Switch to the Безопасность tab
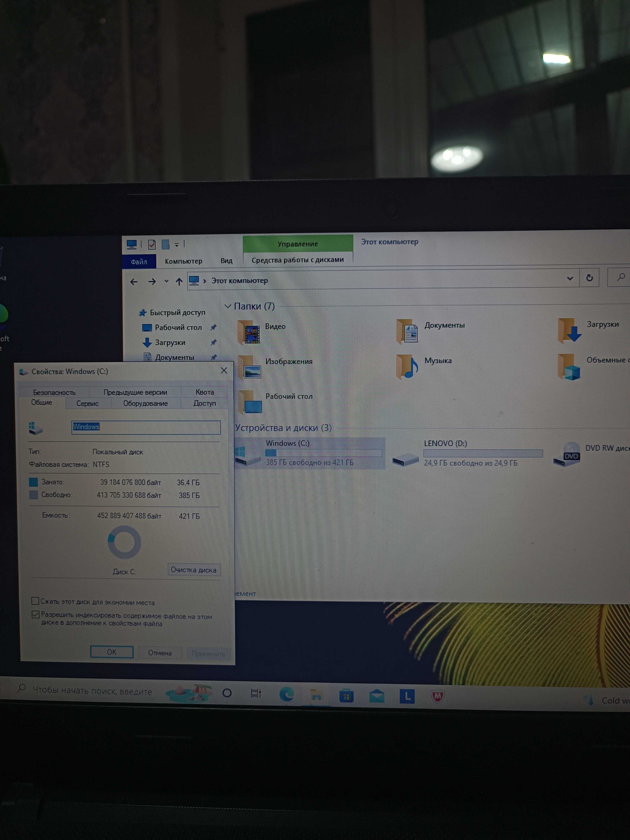Viewport: 630px width, 840px height. click(x=54, y=392)
